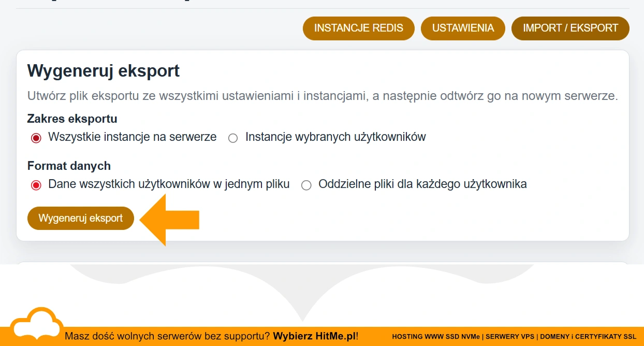
Task: Select Dane wszystkich użytkowników w jednym pliku
Action: (x=36, y=185)
